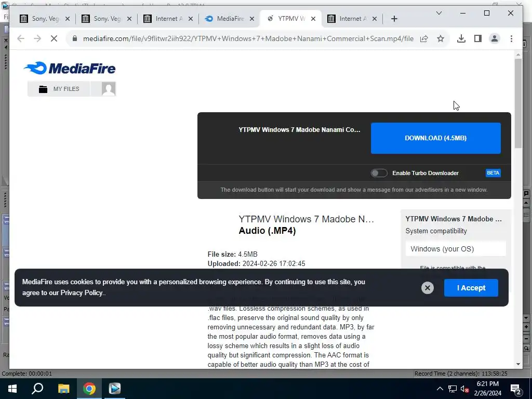The image size is (532, 399).
Task: Click scrollbar up arrow
Action: coord(518,55)
